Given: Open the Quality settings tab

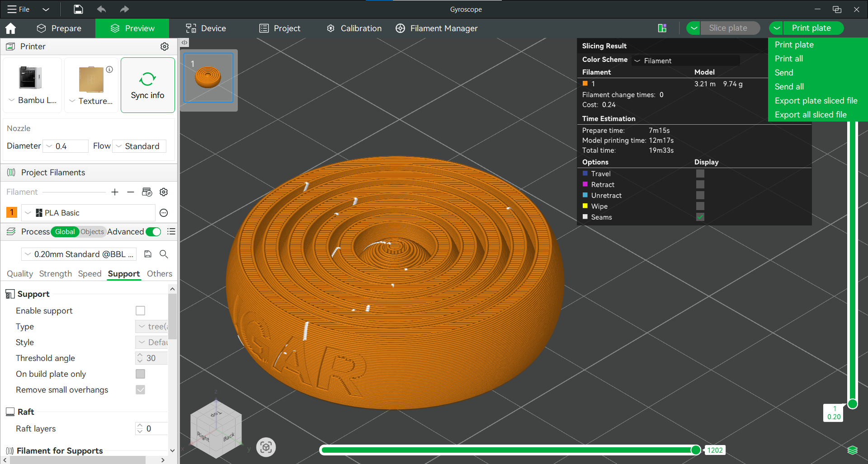Looking at the screenshot, I should tap(20, 274).
